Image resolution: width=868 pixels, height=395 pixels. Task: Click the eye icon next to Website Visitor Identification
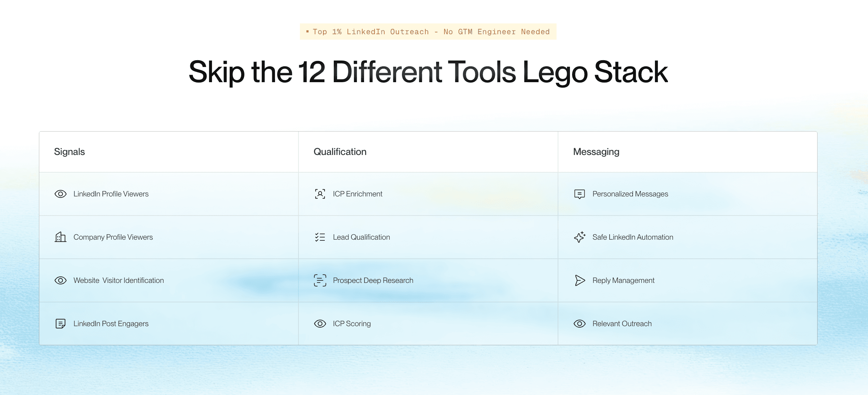61,280
